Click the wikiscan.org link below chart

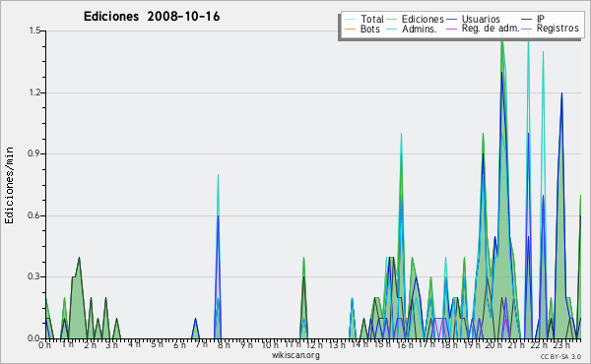pyautogui.click(x=295, y=355)
